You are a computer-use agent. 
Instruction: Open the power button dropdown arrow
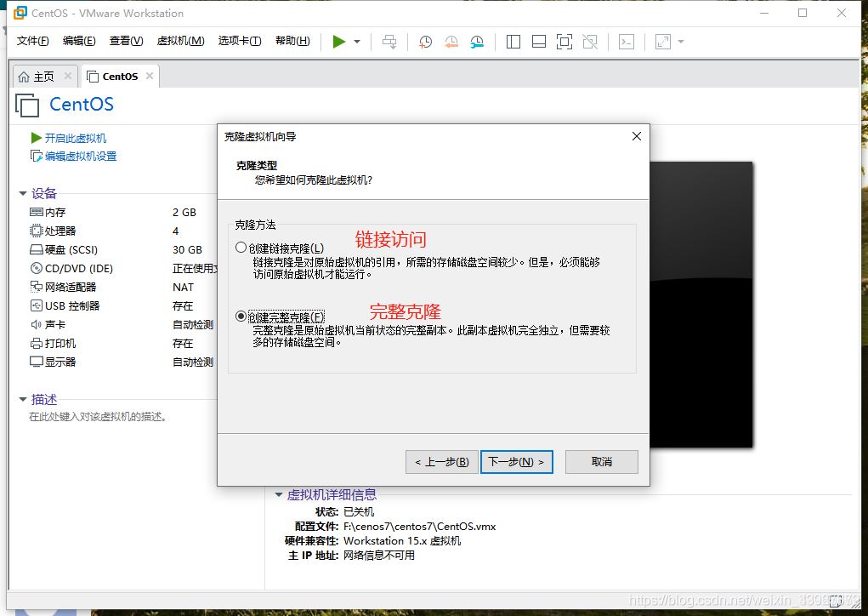(356, 41)
